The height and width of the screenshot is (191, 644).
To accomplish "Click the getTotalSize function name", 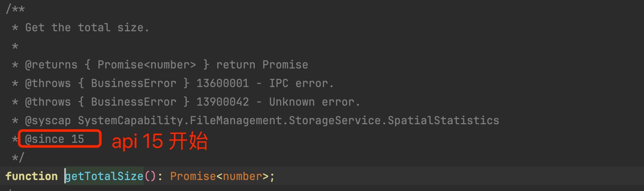I will click(x=104, y=176).
